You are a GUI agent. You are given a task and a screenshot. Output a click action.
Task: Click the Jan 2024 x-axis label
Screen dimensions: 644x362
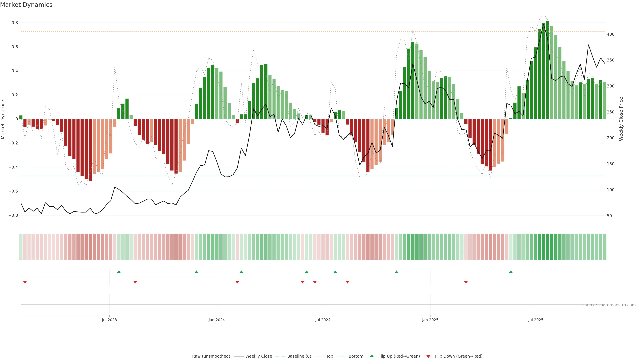(217, 320)
